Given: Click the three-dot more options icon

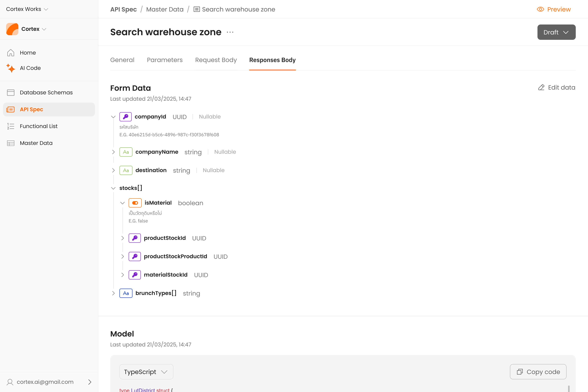Looking at the screenshot, I should 230,32.
